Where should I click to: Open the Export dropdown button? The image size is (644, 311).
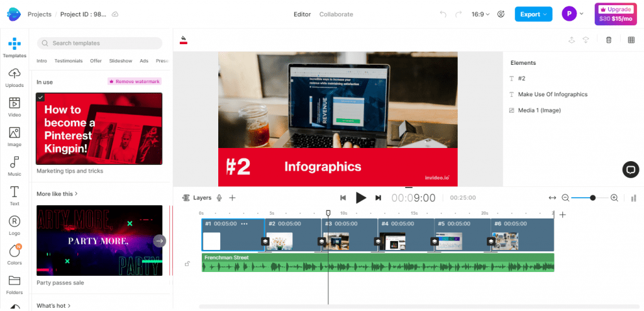[x=533, y=14]
